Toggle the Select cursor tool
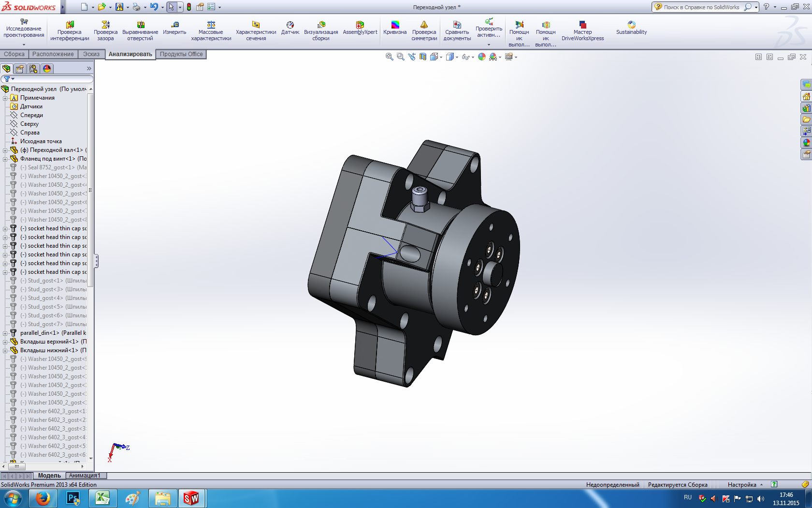812x508 pixels. 171,7
